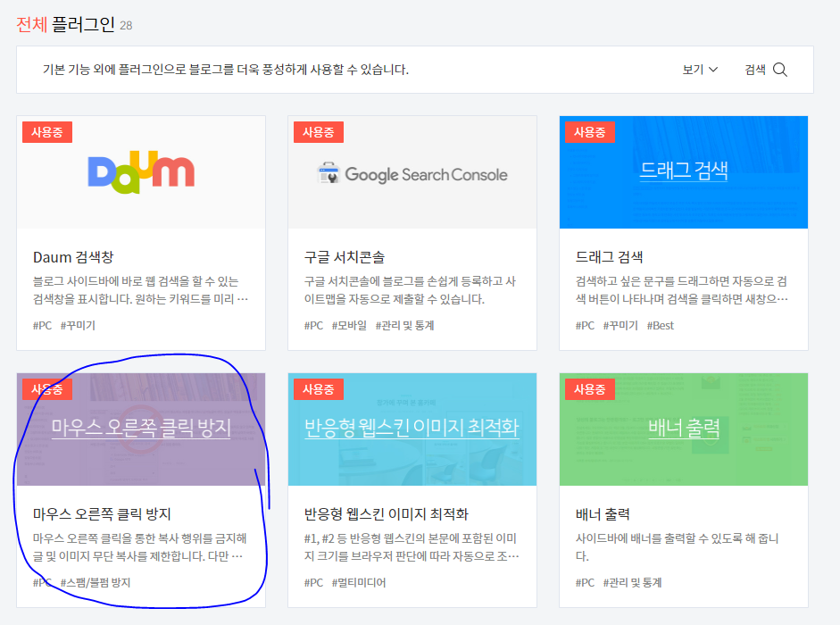840x625 pixels.
Task: Click #관리 및 통계 tag under 배너 출력
Action: tap(632, 583)
